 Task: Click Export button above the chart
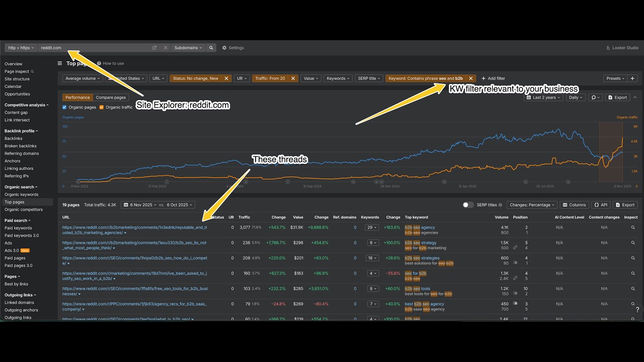click(617, 98)
